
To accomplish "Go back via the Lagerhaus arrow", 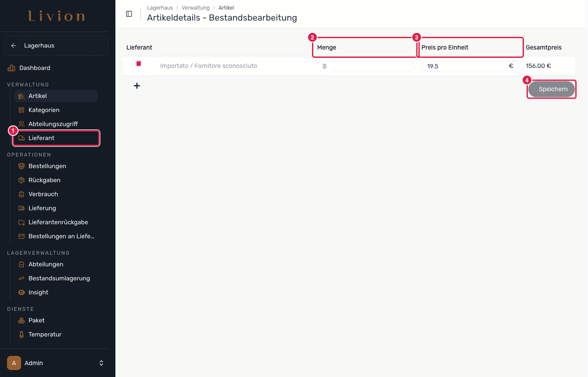I will pyautogui.click(x=14, y=46).
